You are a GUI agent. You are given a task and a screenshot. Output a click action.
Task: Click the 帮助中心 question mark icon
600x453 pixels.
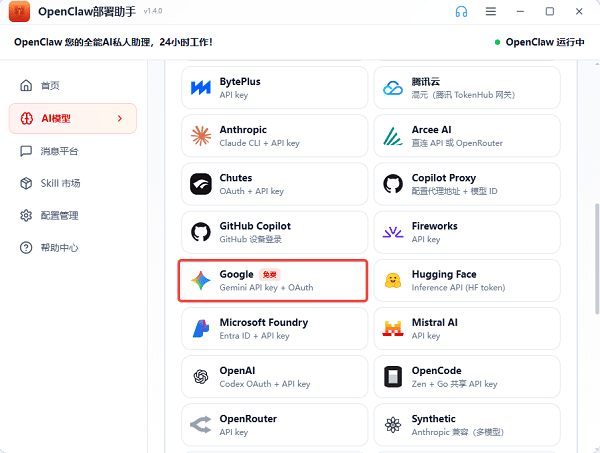26,248
